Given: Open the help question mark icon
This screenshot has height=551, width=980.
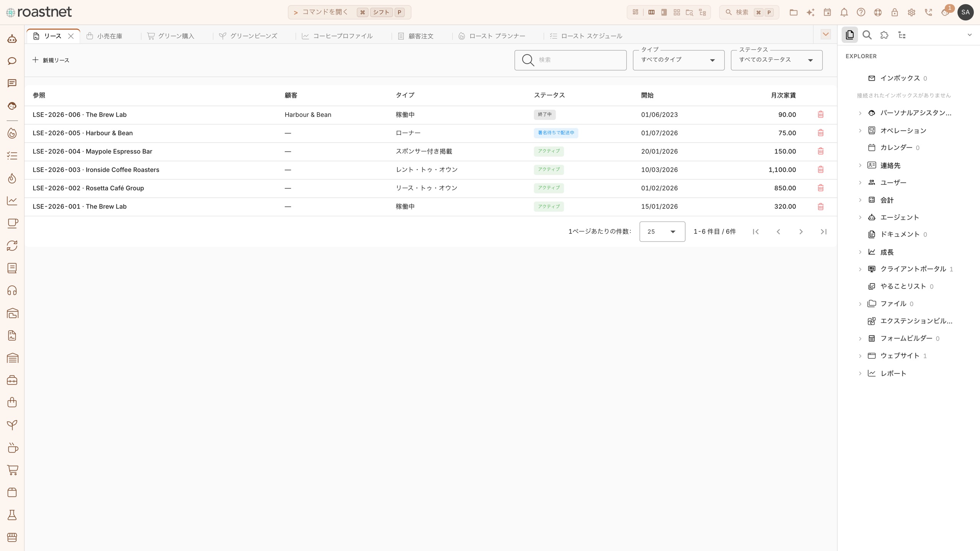Looking at the screenshot, I should [861, 12].
